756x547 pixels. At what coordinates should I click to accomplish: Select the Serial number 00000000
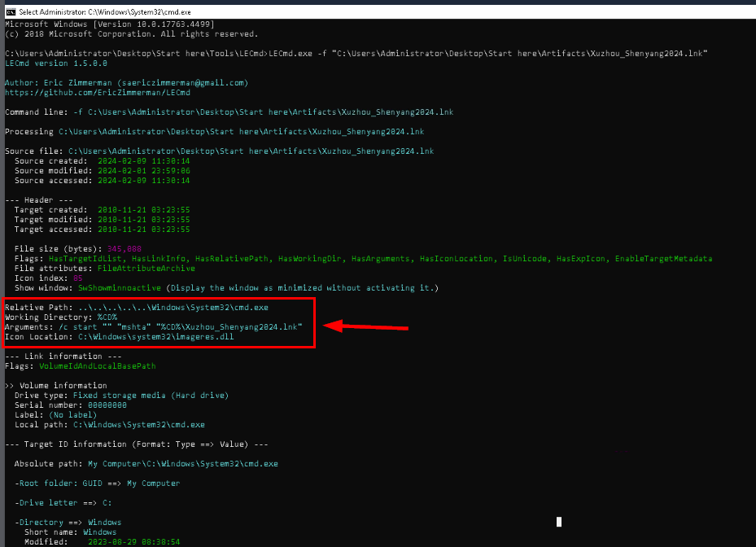click(107, 405)
